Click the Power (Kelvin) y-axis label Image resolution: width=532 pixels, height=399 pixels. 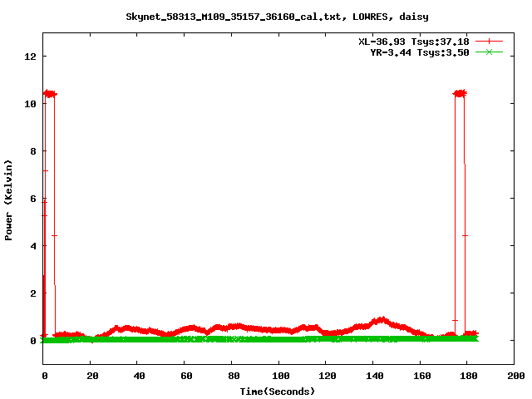tap(8, 200)
